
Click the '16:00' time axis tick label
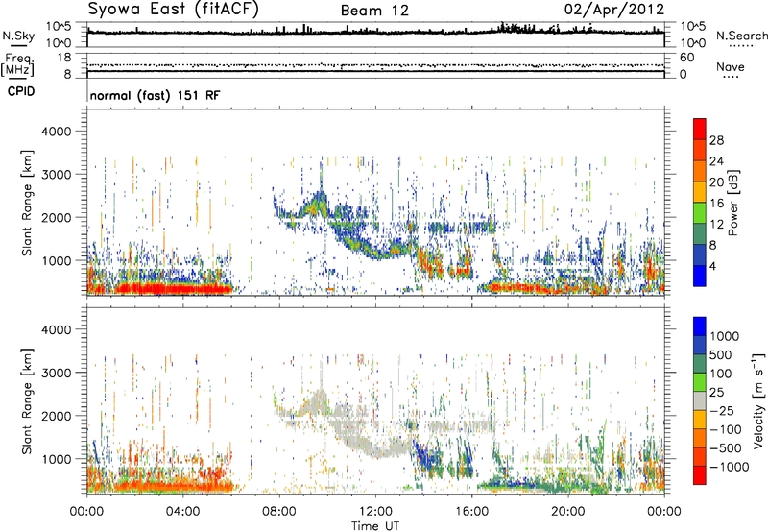click(471, 512)
